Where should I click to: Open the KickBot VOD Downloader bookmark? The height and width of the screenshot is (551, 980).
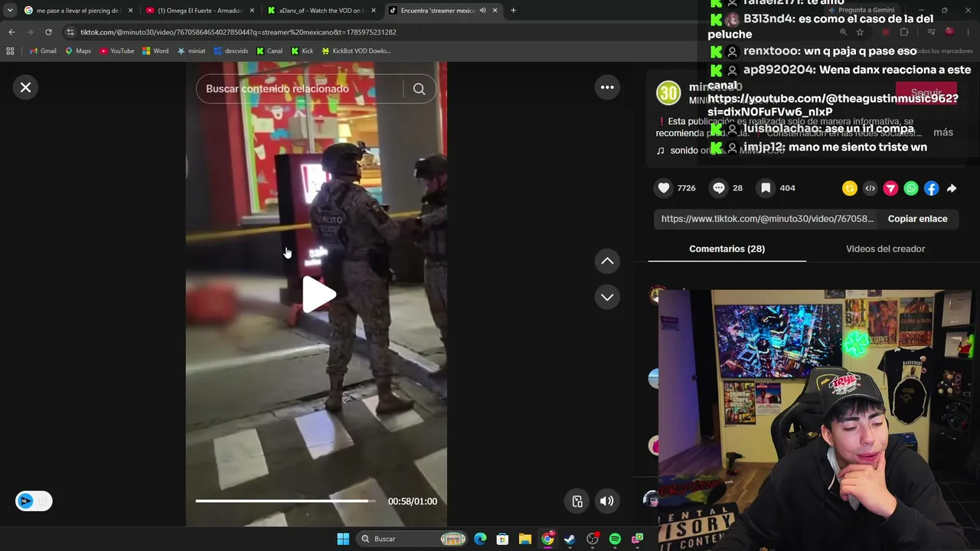[356, 51]
